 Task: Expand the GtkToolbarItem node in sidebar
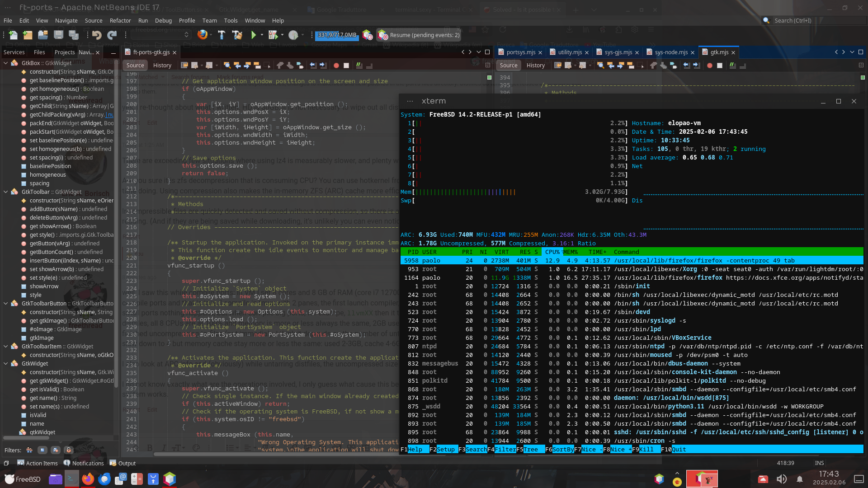(6, 346)
